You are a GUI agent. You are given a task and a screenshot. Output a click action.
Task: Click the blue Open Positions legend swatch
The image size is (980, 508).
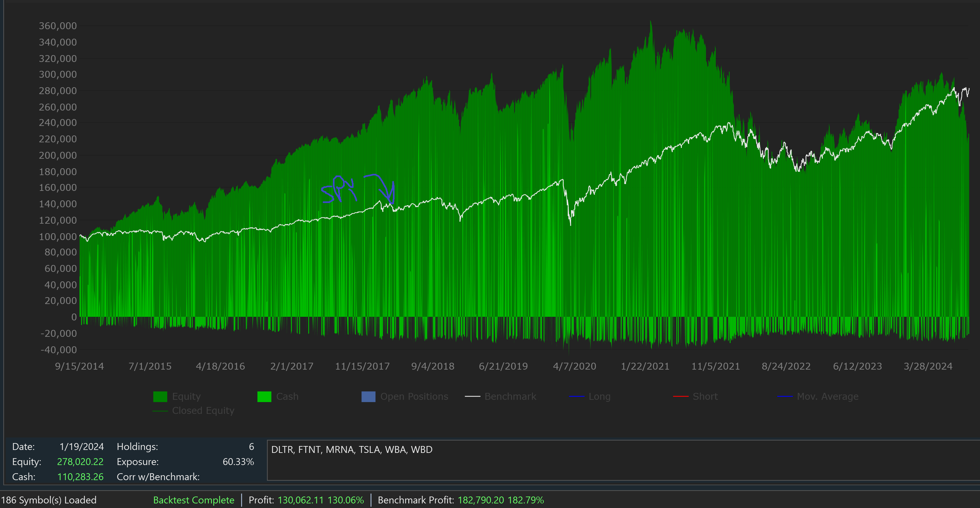tap(368, 396)
